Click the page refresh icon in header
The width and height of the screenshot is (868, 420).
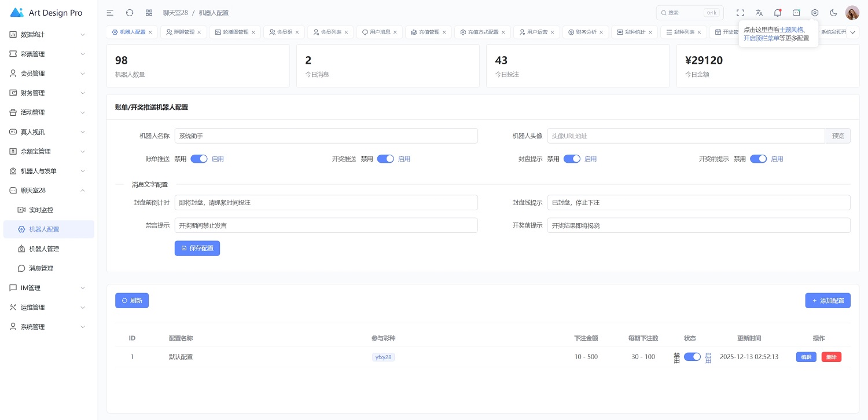click(x=130, y=13)
